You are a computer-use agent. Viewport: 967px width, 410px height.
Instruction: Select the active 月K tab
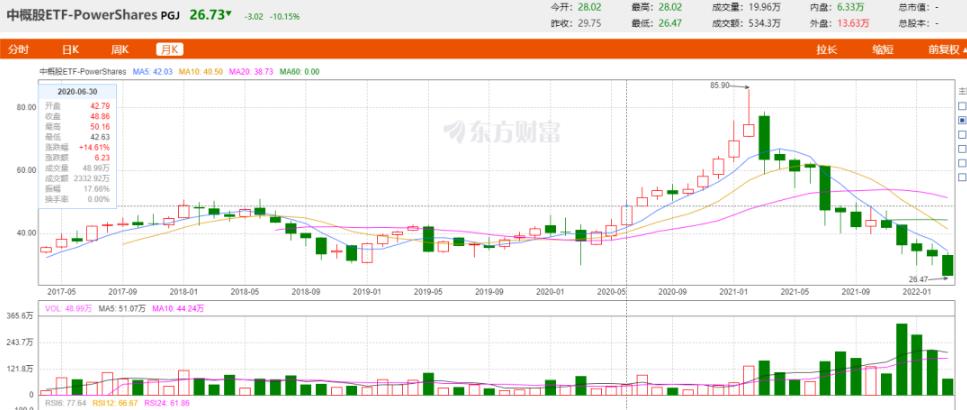(170, 50)
